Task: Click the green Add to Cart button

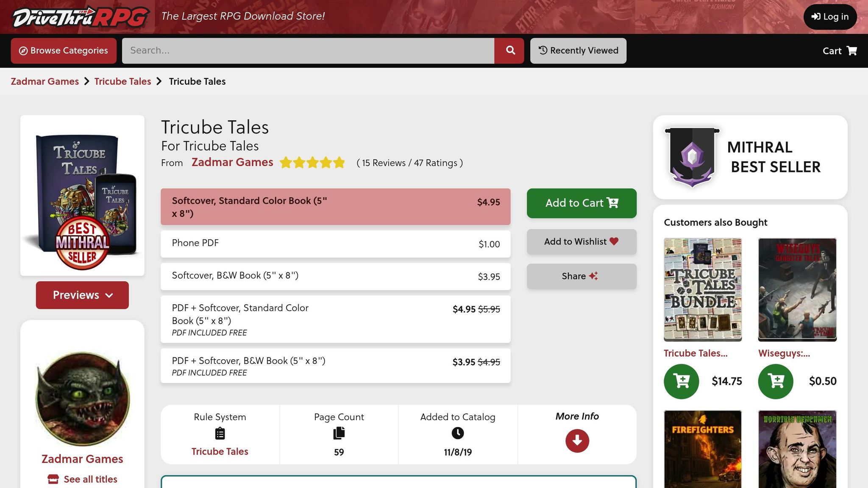Action: tap(581, 203)
